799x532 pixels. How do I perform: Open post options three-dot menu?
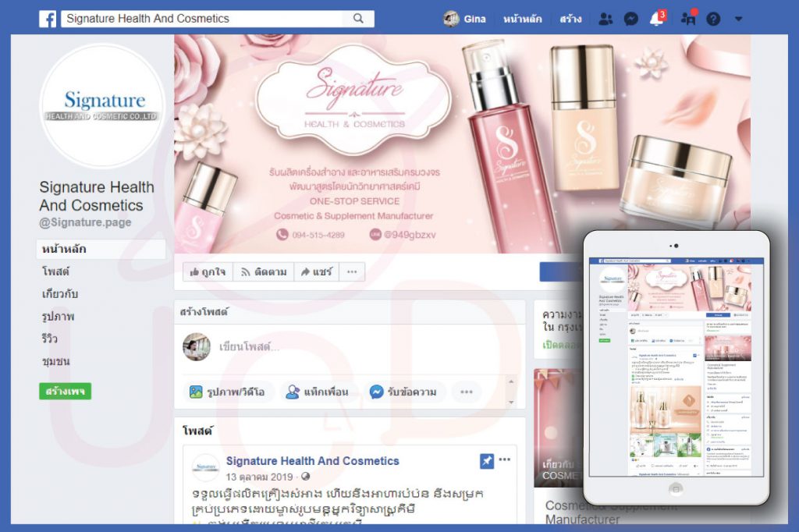click(505, 460)
